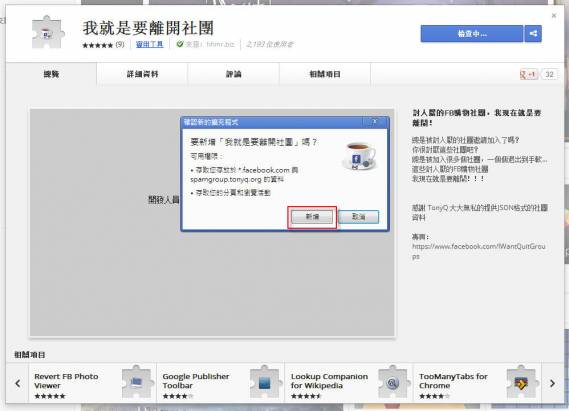Click the Google +1 icon button
This screenshot has height=411, width=569.
528,74
